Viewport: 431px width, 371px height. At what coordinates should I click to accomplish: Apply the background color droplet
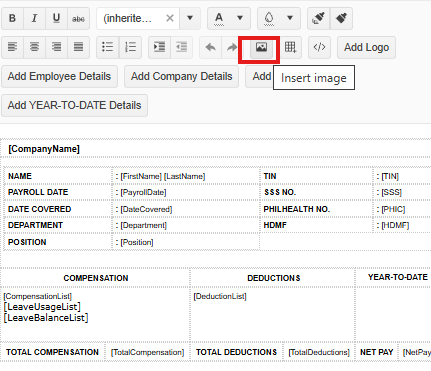(269, 18)
